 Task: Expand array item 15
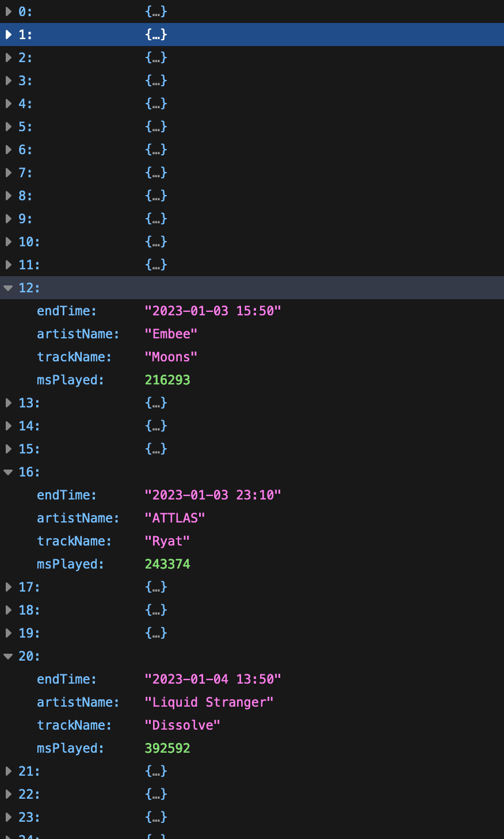9,449
